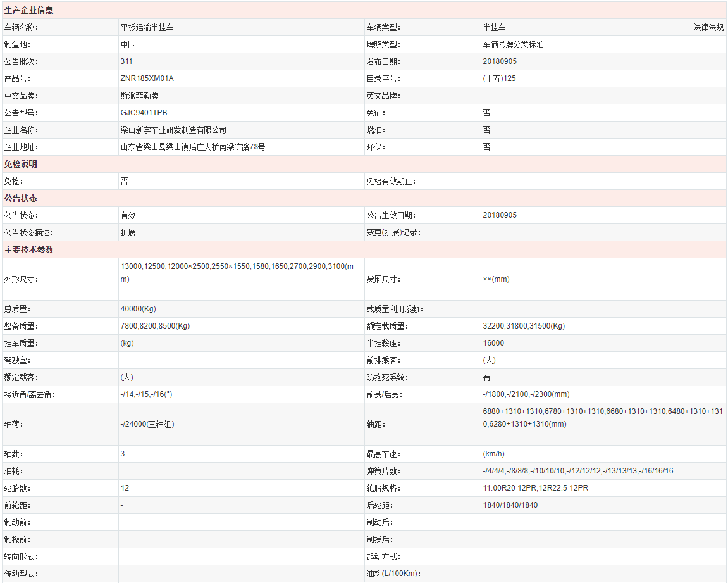Click the 主要技术参数 section header
728x583 pixels.
pyautogui.click(x=29, y=249)
